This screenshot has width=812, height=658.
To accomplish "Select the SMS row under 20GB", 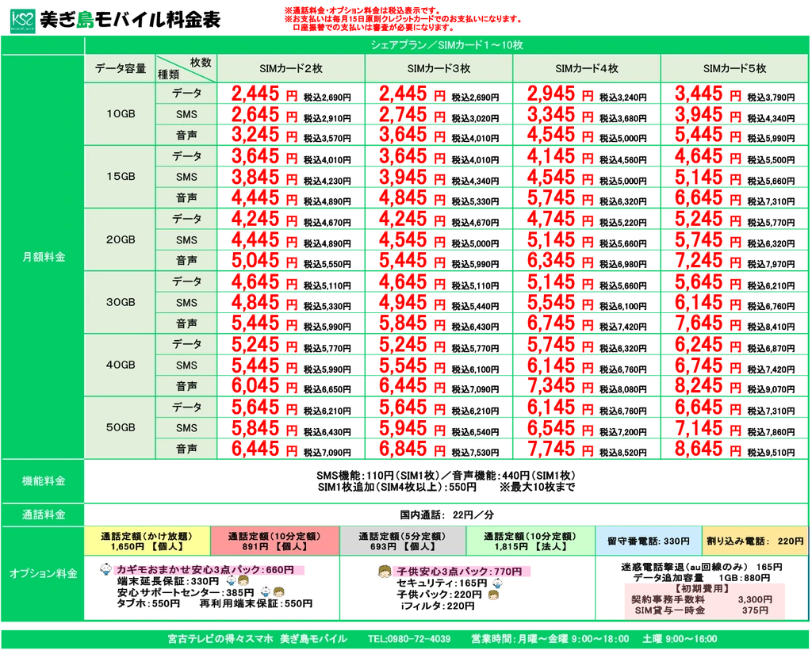I will click(187, 239).
